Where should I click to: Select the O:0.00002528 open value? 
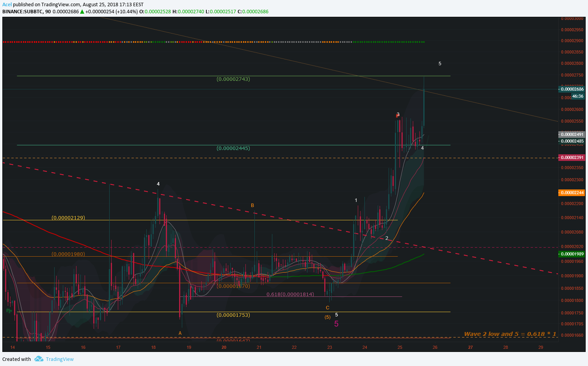tap(155, 11)
